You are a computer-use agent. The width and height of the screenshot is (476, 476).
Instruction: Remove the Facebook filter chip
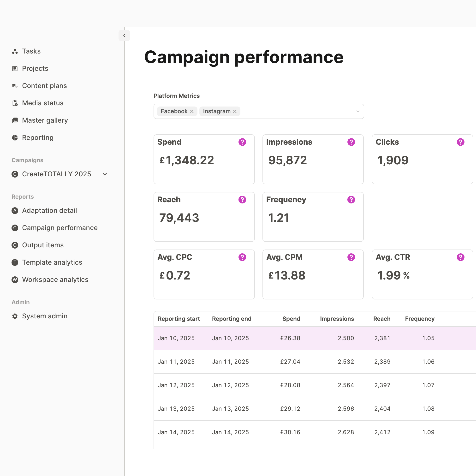(192, 111)
